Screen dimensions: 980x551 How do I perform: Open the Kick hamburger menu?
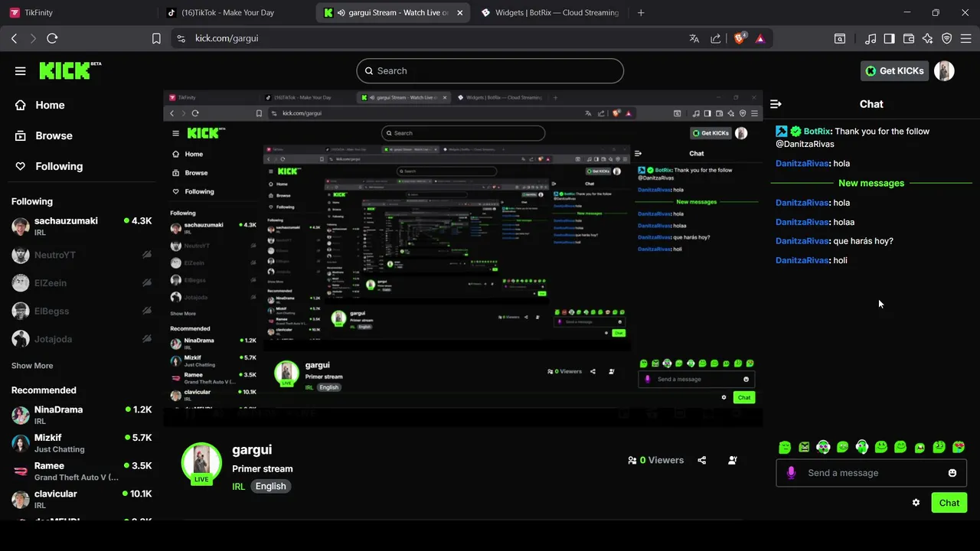tap(20, 71)
